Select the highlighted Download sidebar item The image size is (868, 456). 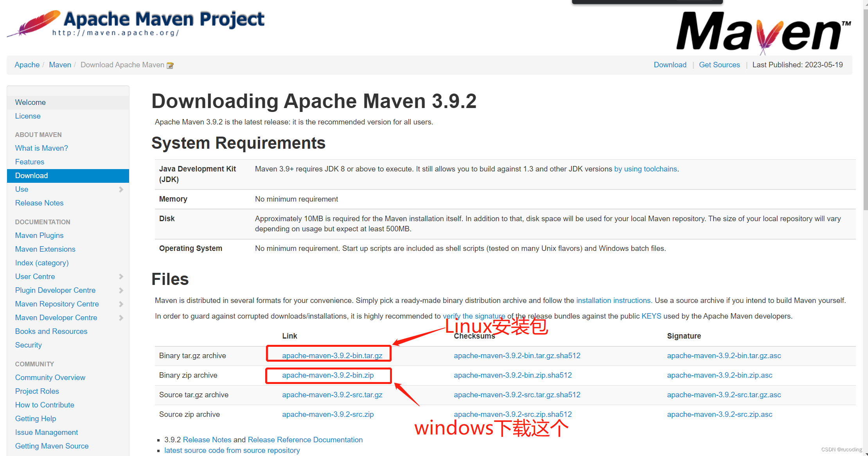tap(68, 176)
